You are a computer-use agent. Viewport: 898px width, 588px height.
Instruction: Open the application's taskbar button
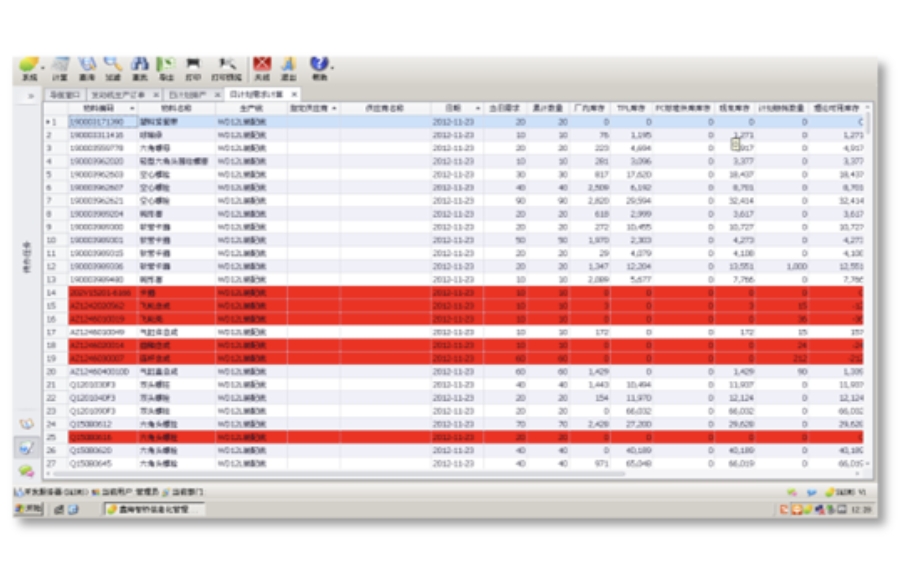(x=154, y=510)
